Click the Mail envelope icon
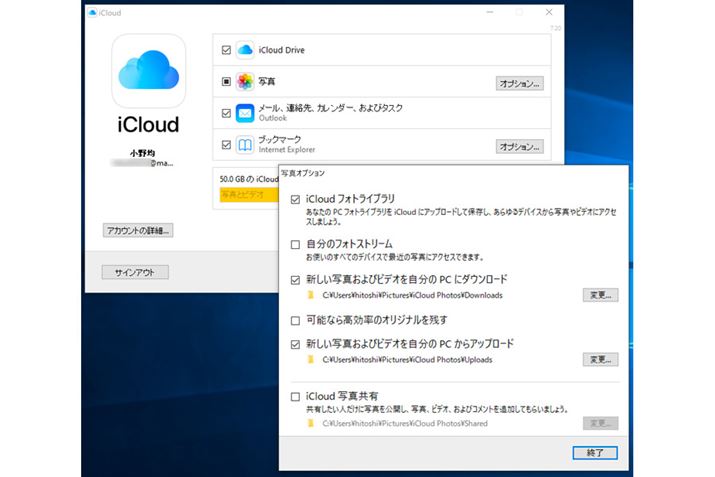The width and height of the screenshot is (715, 477). tap(245, 113)
